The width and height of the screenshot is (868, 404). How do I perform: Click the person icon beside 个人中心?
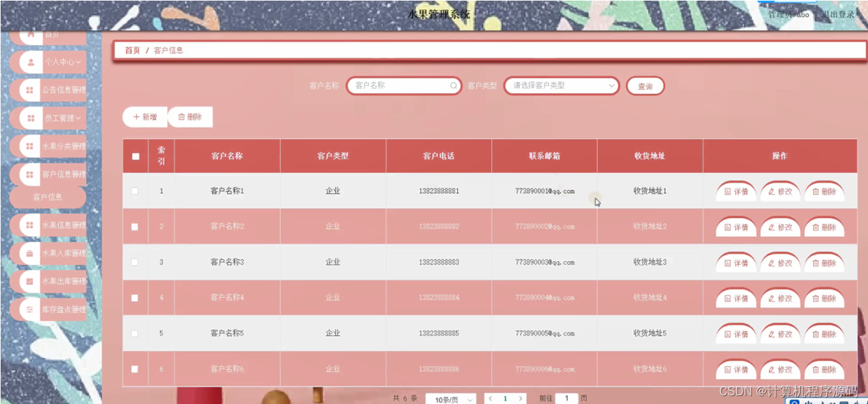point(31,62)
